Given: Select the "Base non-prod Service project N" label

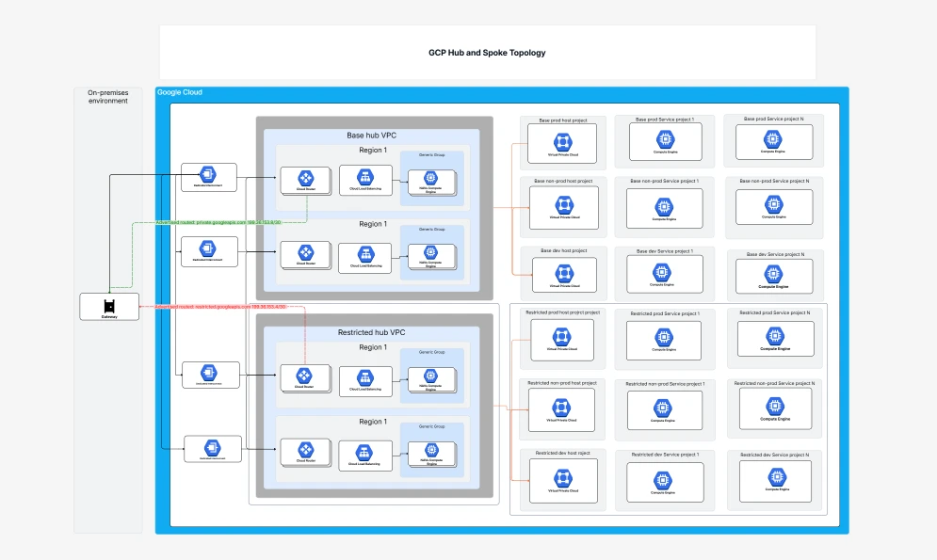Looking at the screenshot, I should pos(774,181).
